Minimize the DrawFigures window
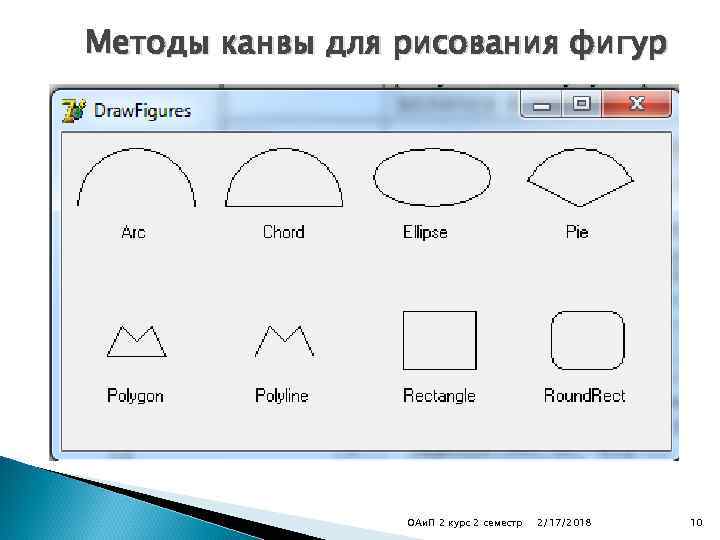 541,105
